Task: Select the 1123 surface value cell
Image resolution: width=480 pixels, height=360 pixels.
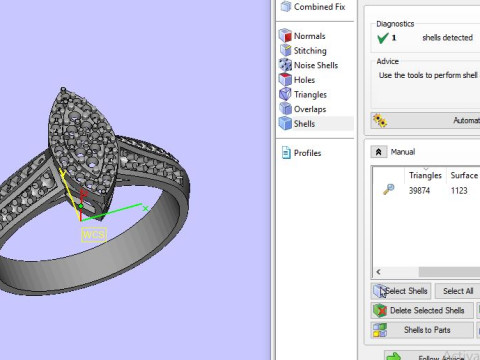Action: (459, 191)
